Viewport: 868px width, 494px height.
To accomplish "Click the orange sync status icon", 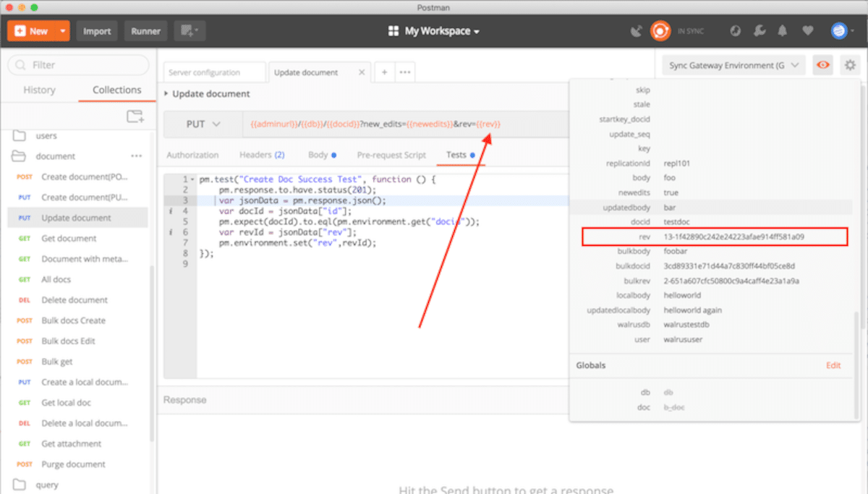I will (x=660, y=31).
